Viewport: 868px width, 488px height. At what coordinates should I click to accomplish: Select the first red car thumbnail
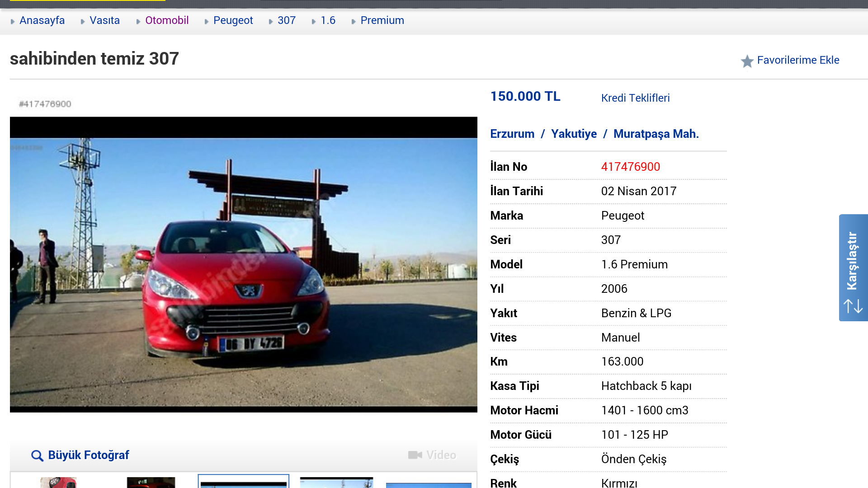pos(58,482)
